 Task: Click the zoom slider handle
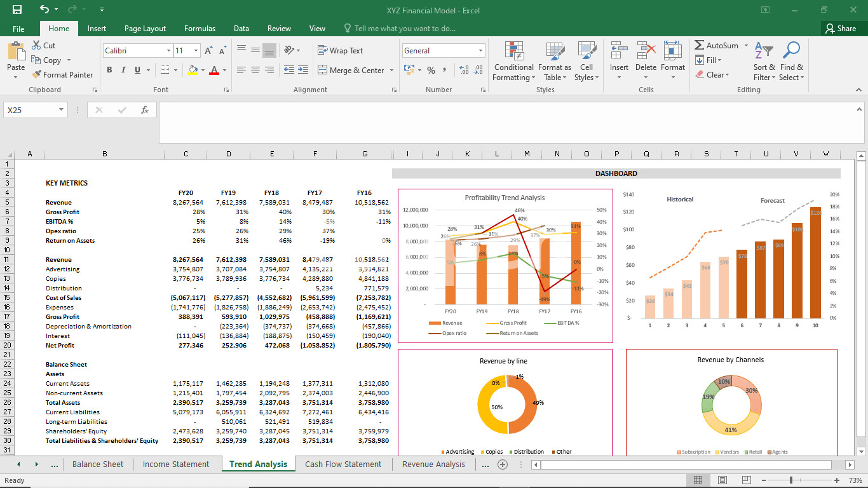pos(791,480)
